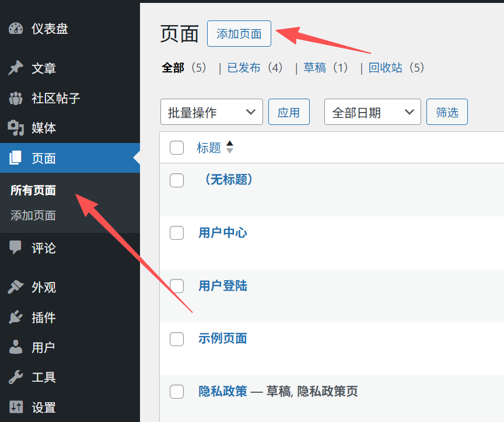
Task: Open the 用户登陆 page title link
Action: point(223,286)
